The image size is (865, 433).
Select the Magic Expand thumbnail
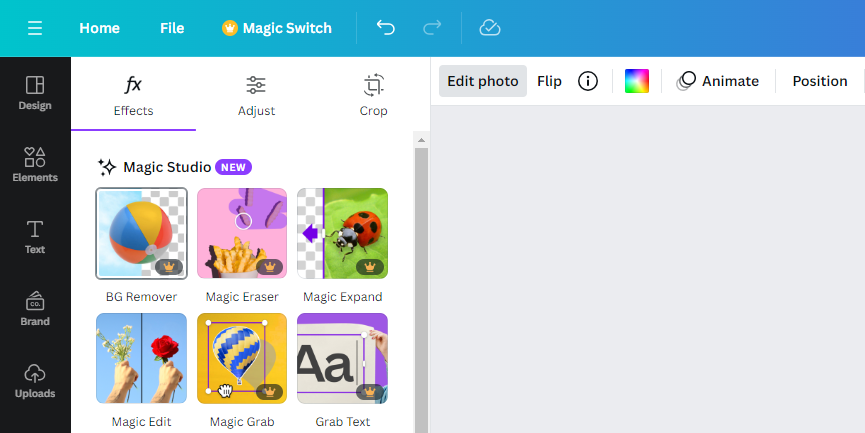(x=343, y=233)
